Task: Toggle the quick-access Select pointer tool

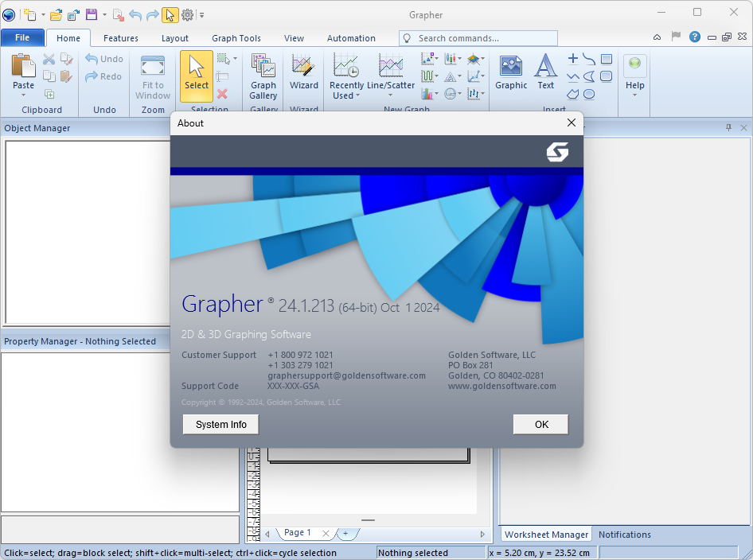Action: 170,15
